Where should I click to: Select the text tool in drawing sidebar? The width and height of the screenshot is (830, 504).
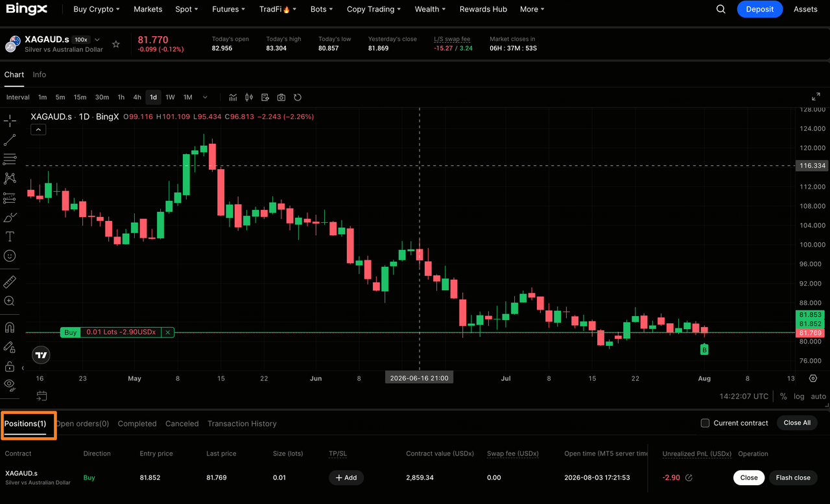(x=10, y=236)
